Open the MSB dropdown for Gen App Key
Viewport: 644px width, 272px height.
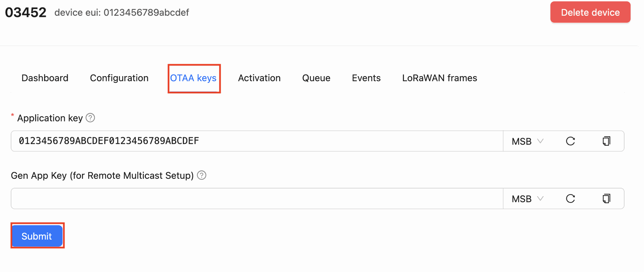[527, 199]
